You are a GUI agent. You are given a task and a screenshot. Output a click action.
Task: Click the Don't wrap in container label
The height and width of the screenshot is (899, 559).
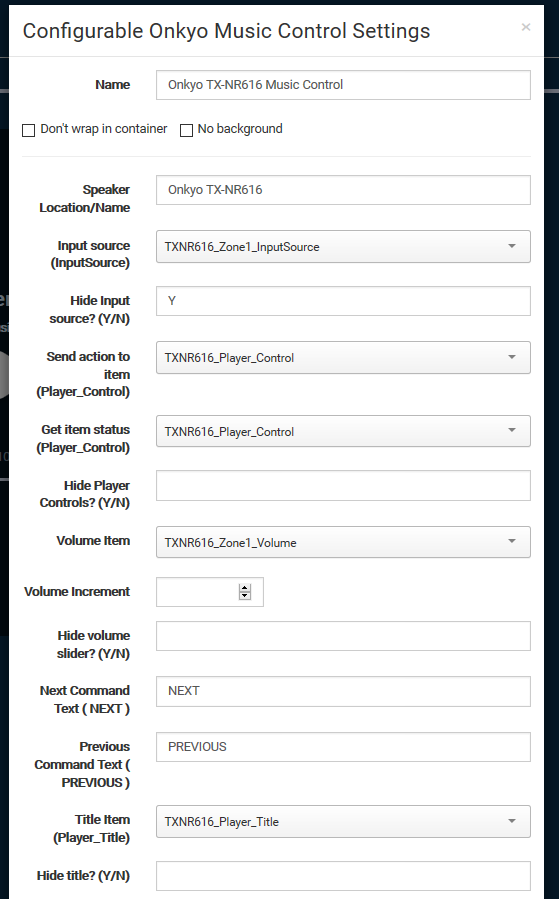(x=104, y=128)
